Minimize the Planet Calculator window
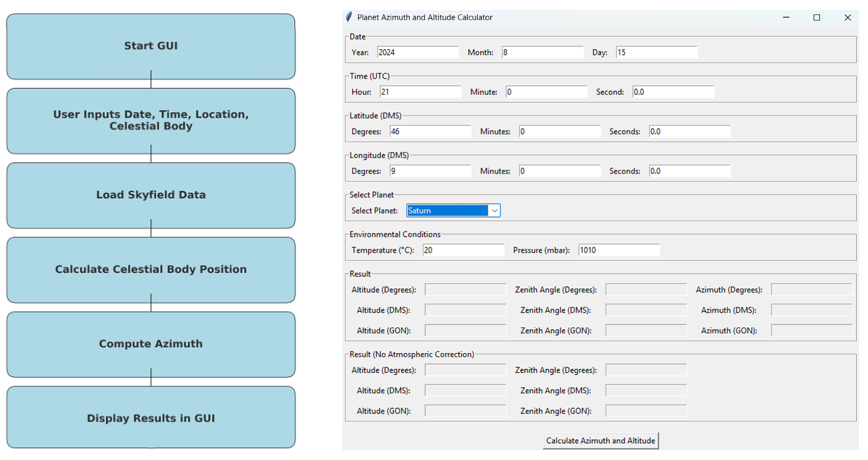Image resolution: width=868 pixels, height=460 pixels. [786, 17]
